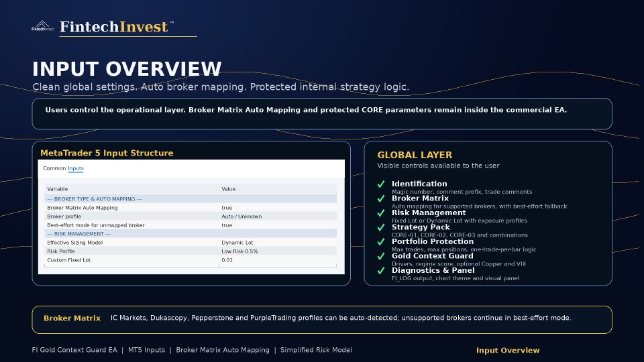Select Best-effort mode for unmapped broker
Screen dimensions: 644x362
(96, 225)
